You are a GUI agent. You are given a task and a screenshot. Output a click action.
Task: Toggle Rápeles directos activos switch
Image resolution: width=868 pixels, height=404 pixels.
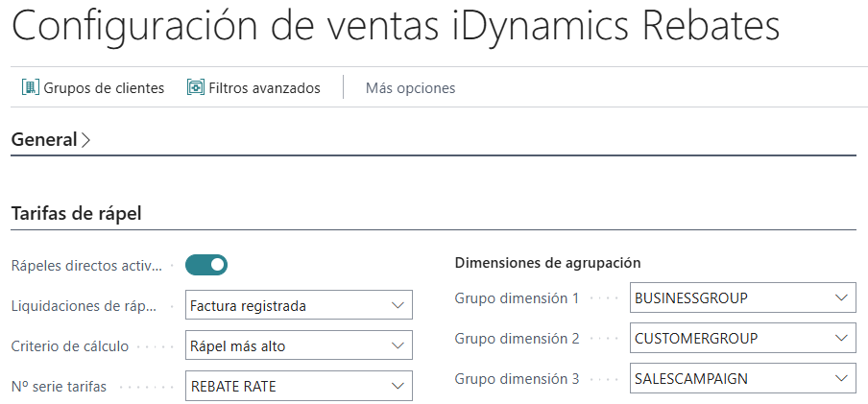pyautogui.click(x=205, y=265)
